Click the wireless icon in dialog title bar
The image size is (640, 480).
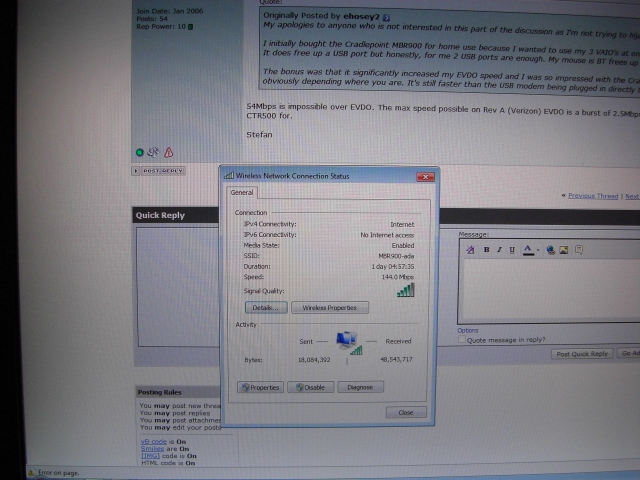(229, 176)
